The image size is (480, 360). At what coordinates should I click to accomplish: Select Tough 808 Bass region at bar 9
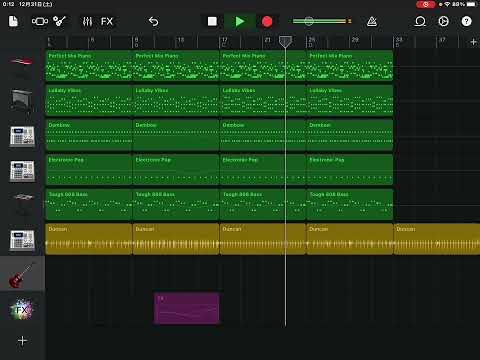click(176, 204)
